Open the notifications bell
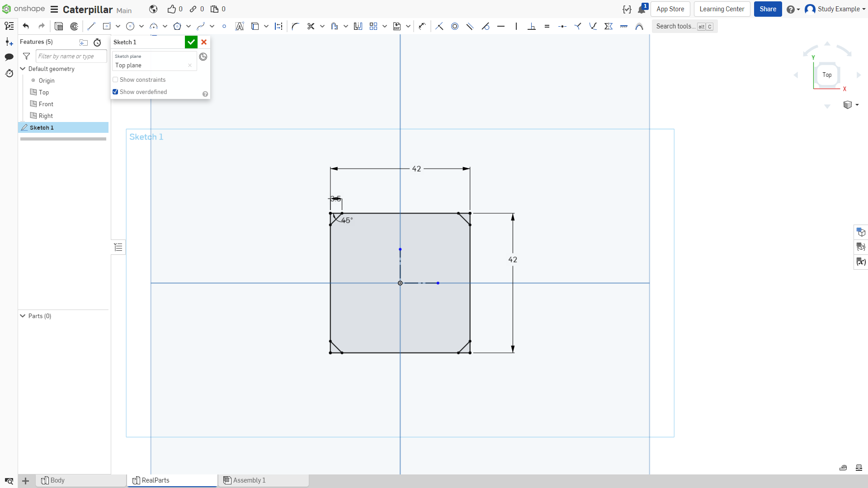 pos(642,9)
